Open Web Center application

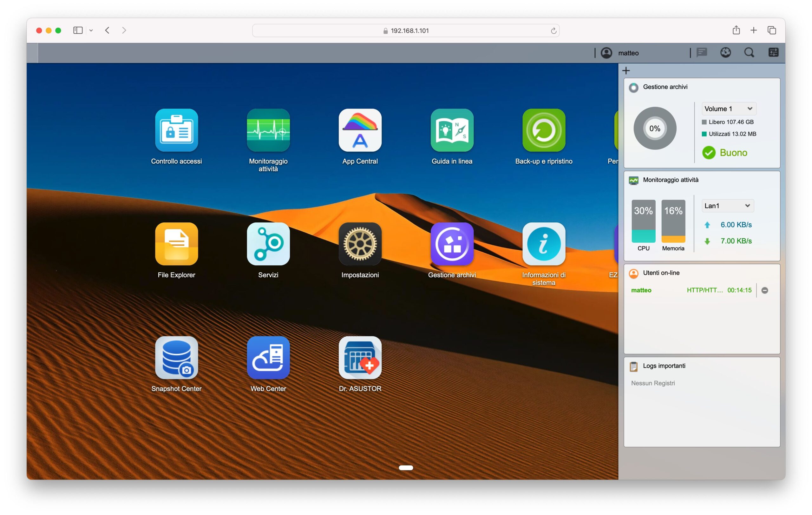pos(268,358)
